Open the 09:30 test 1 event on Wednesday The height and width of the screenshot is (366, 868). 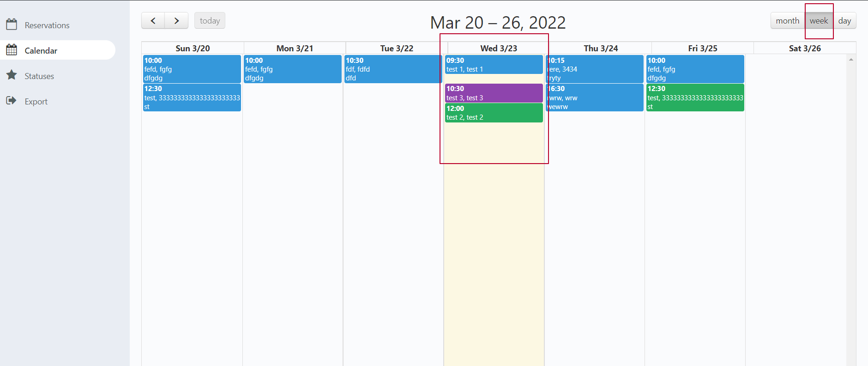click(494, 65)
